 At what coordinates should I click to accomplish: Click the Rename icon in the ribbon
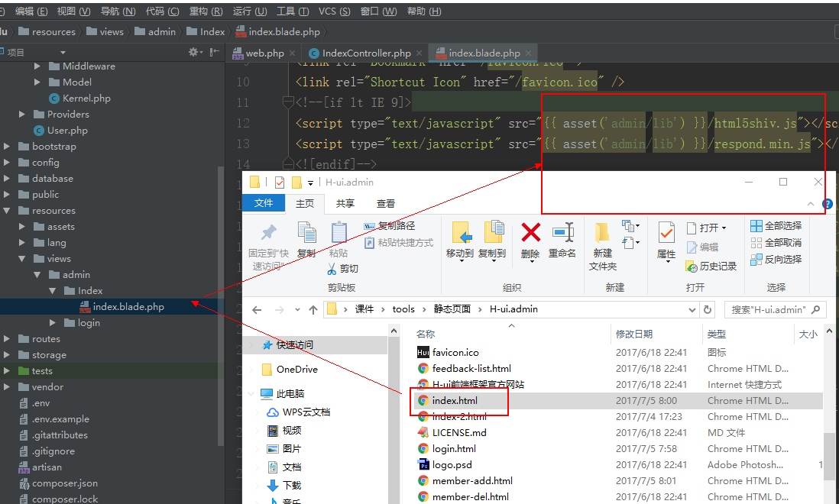(562, 234)
